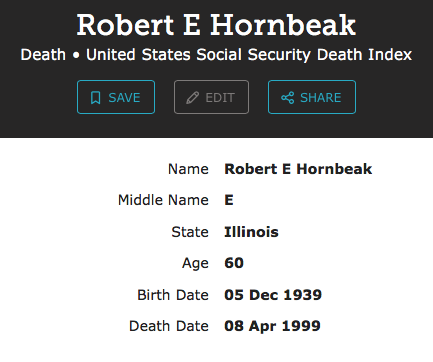Click the United States Social Security Death Index subtitle
This screenshot has width=433, height=362.
249,55
